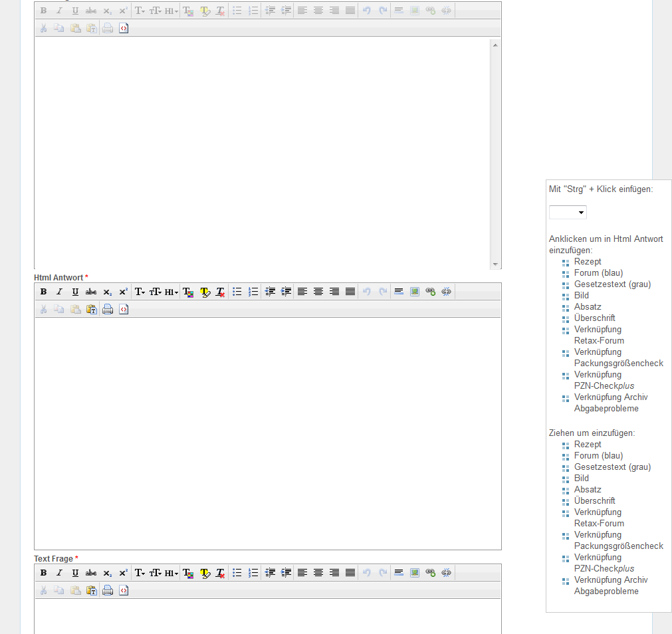Toggle strikethrough in Html Antwort toolbar

click(x=91, y=292)
